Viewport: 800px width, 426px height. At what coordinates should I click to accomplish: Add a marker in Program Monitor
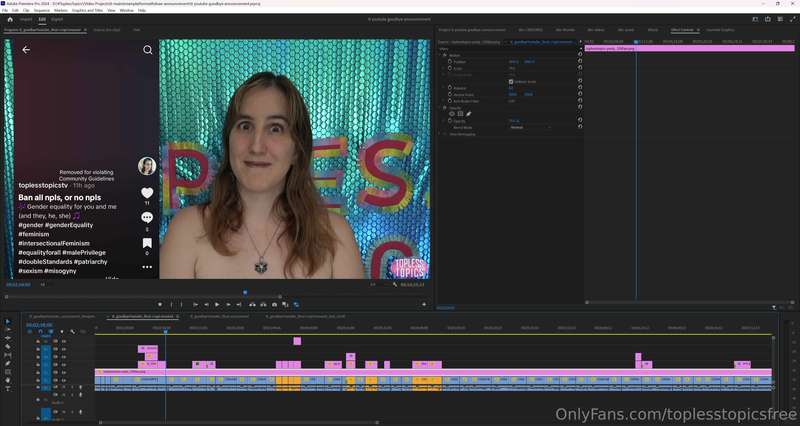click(x=160, y=305)
